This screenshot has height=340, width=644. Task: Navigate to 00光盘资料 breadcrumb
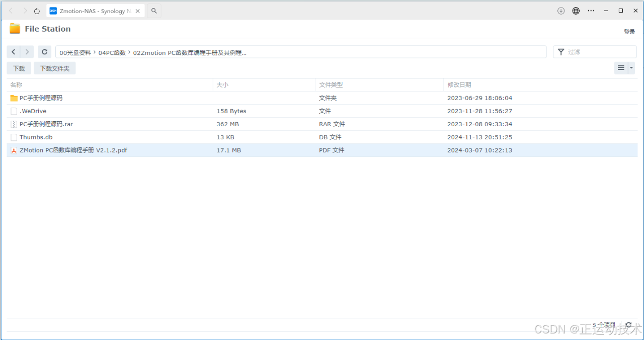pos(75,52)
